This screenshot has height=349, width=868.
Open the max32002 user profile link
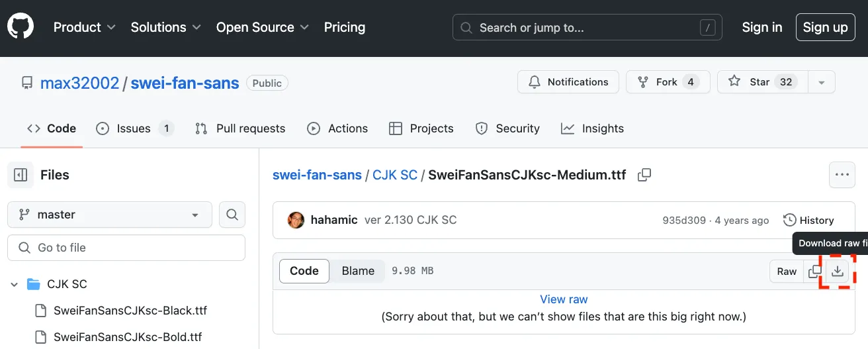click(79, 83)
